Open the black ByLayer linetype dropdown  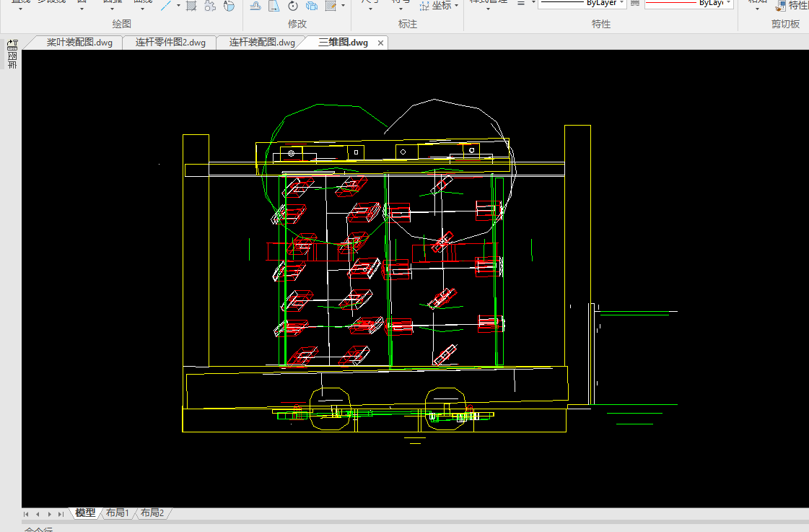[621, 3]
